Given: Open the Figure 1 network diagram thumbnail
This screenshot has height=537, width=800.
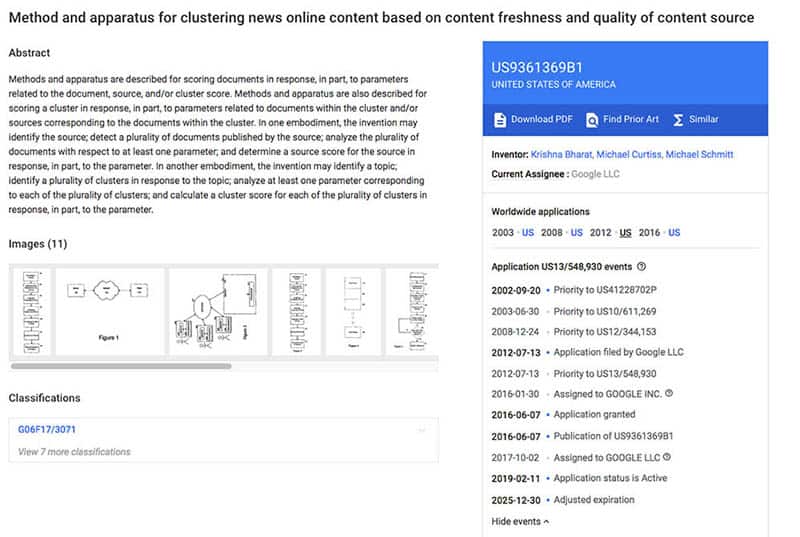Looking at the screenshot, I should 109,312.
